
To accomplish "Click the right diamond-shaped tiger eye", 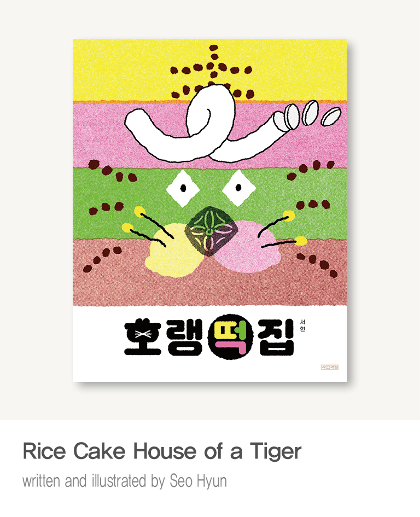I will (x=238, y=188).
